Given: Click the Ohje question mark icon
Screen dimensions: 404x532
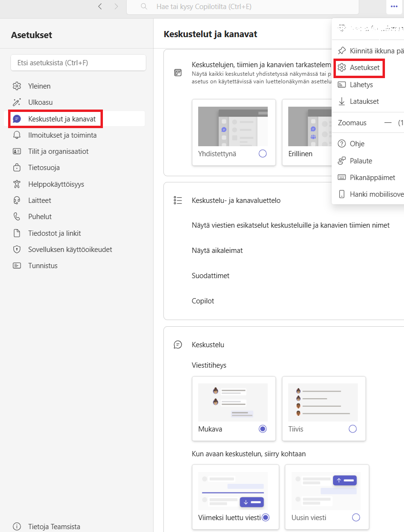Looking at the screenshot, I should click(342, 143).
